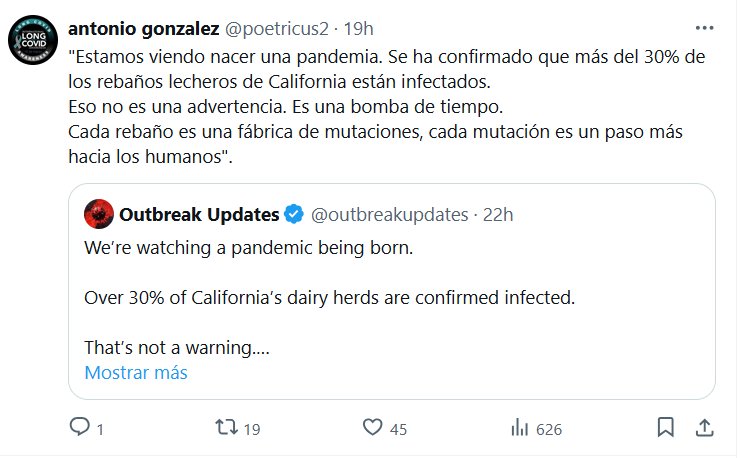742x458 pixels.
Task: Click the share upload-arrow icon
Action: click(703, 427)
